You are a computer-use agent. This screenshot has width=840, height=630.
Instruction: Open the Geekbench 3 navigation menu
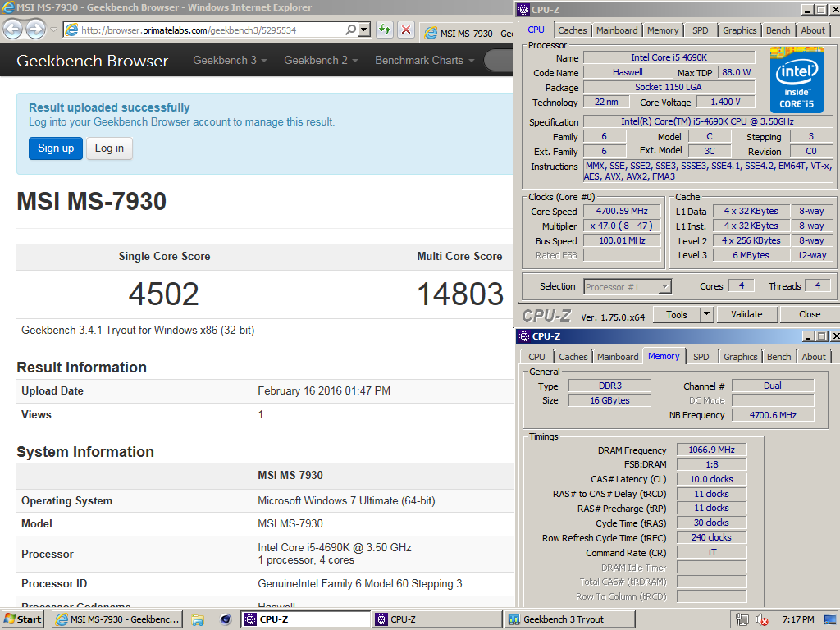(x=230, y=61)
